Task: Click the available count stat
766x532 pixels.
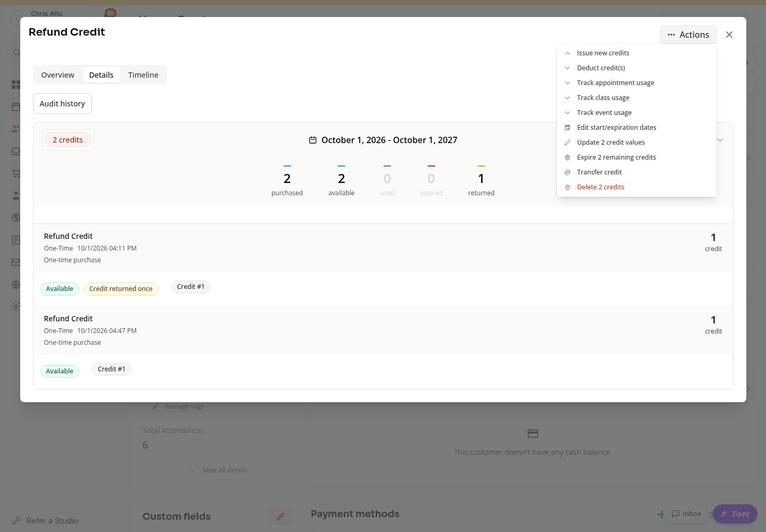Action: tap(342, 182)
